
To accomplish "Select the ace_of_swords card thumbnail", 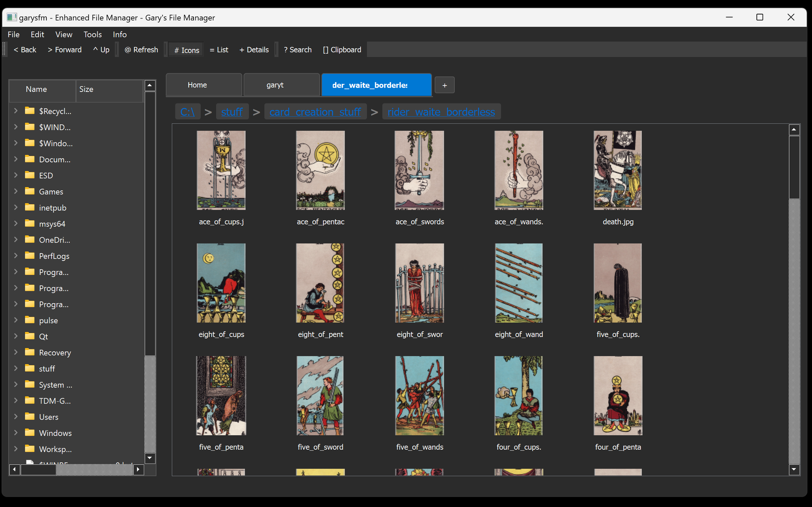I will pyautogui.click(x=419, y=170).
